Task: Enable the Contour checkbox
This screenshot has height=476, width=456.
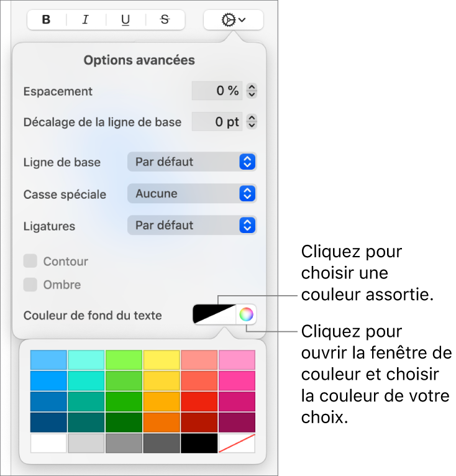Action: 30,261
